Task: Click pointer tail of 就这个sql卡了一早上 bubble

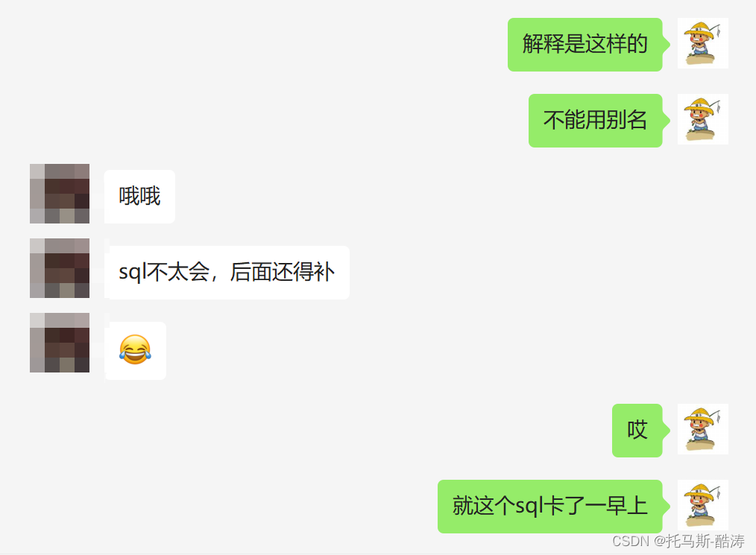Action: 667,507
